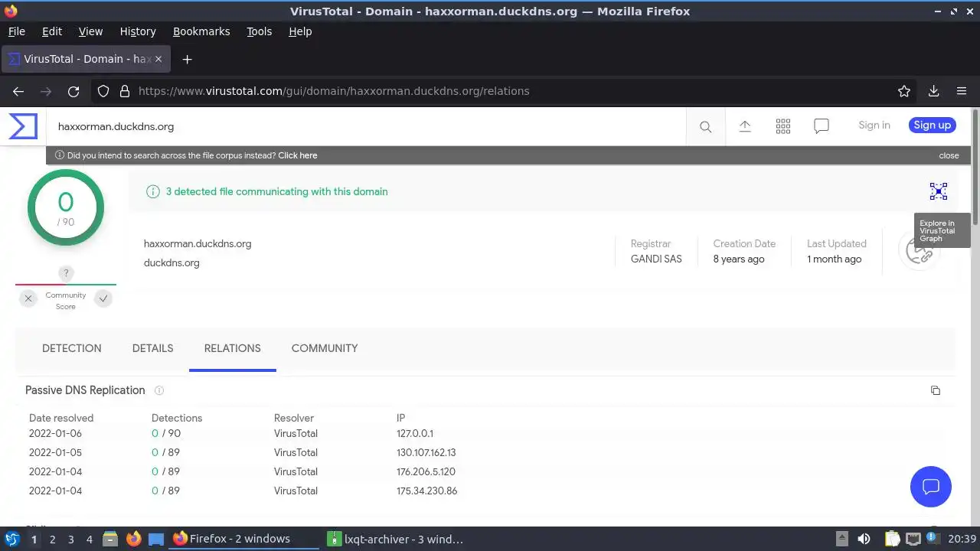Click IP address 176.206.5.120
This screenshot has height=551, width=980.
point(426,471)
